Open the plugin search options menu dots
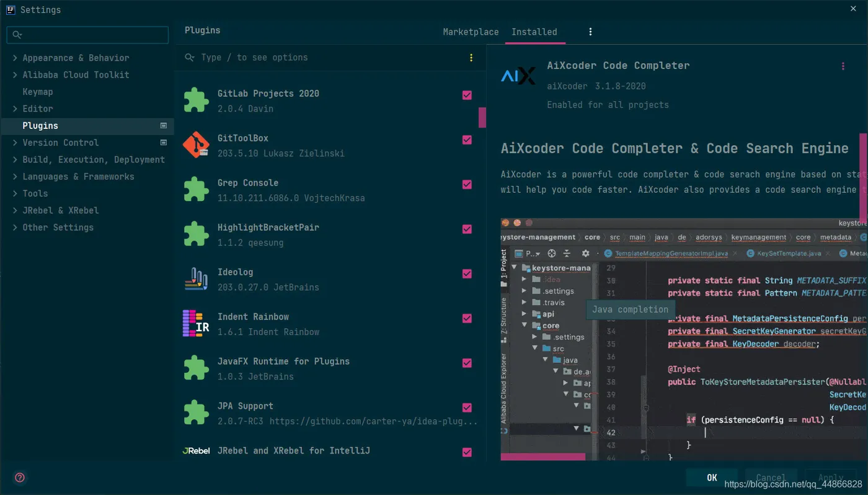 (471, 58)
